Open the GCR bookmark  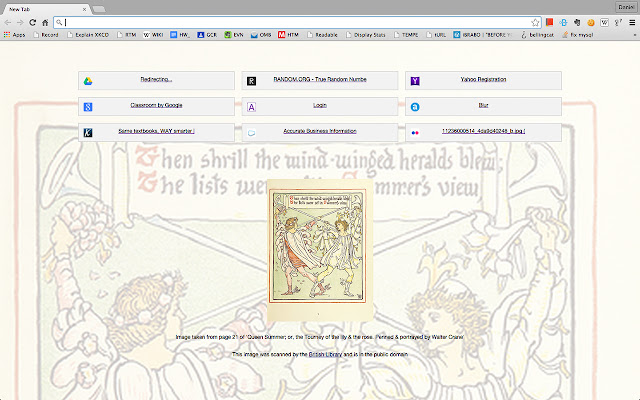click(x=207, y=35)
